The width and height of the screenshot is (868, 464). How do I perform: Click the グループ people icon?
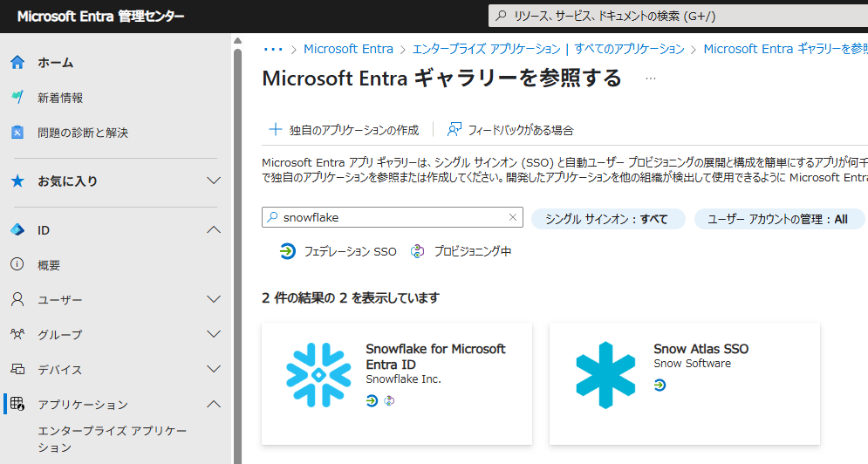[x=17, y=334]
